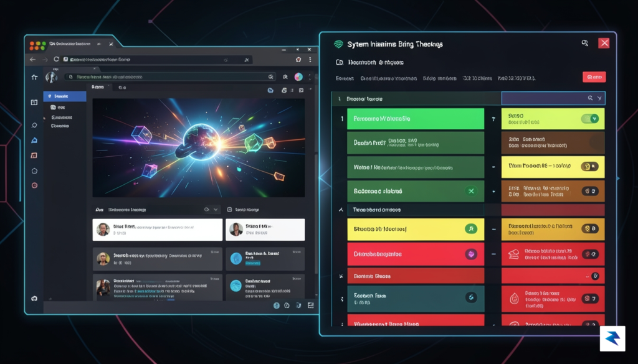Open the white card with the man's avatar

[x=158, y=230]
